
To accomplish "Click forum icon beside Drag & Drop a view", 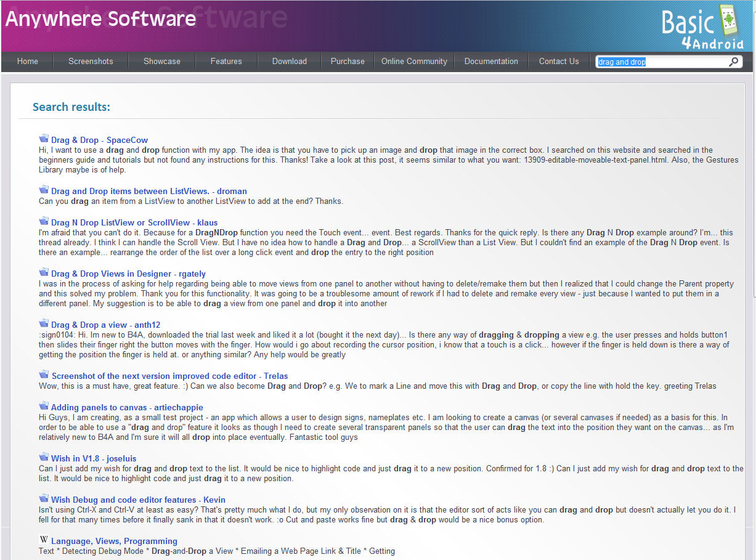I will [44, 323].
